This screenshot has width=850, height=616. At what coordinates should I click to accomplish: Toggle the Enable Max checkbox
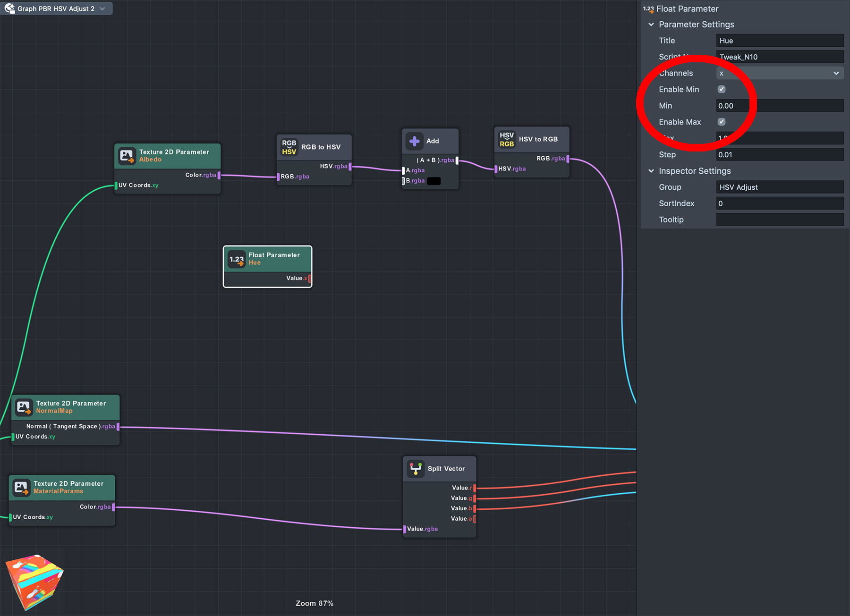click(x=722, y=122)
